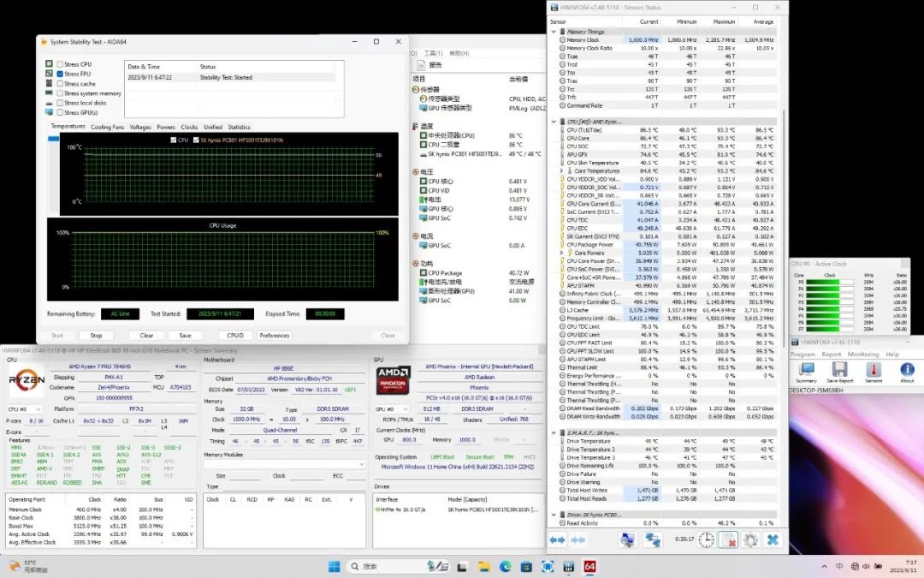Open the AIDA64 Preferences button
The image size is (924, 578).
(274, 335)
